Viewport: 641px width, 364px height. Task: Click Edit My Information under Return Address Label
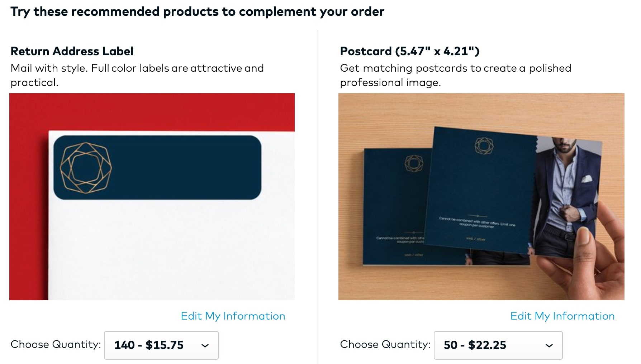233,316
